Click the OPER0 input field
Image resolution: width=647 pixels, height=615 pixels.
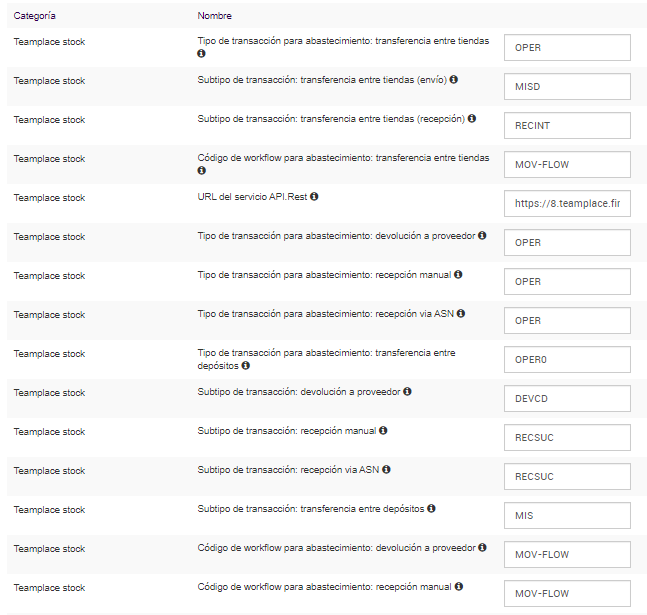point(567,360)
